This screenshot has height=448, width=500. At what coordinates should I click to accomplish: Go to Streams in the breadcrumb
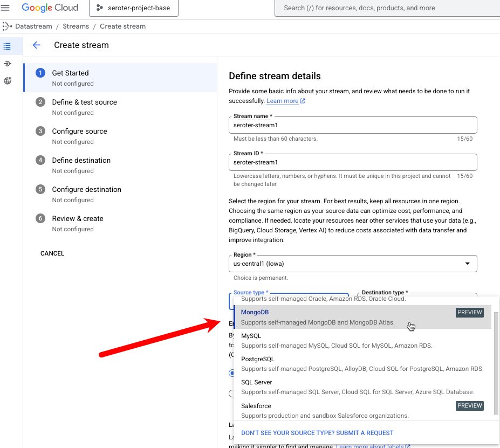point(76,26)
